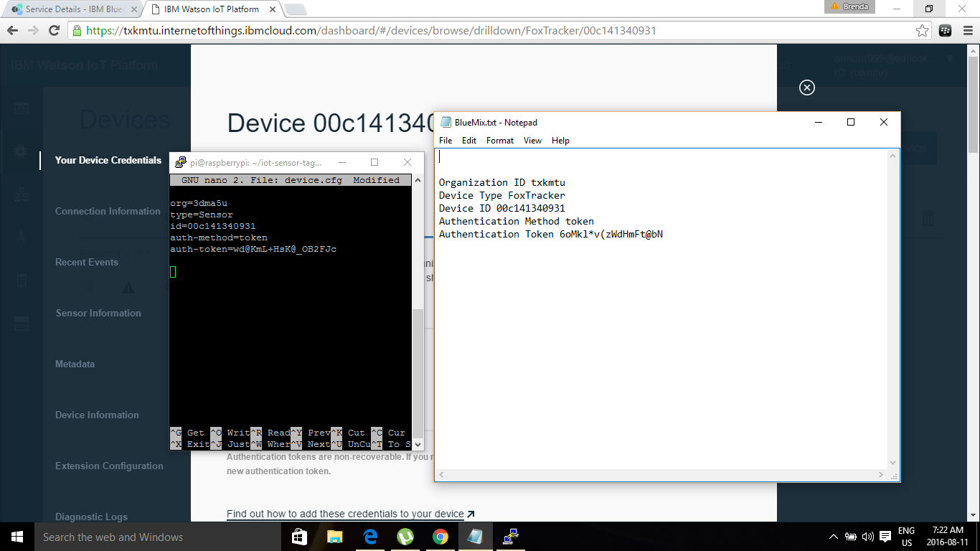Open a new Chrome tab

(x=296, y=9)
